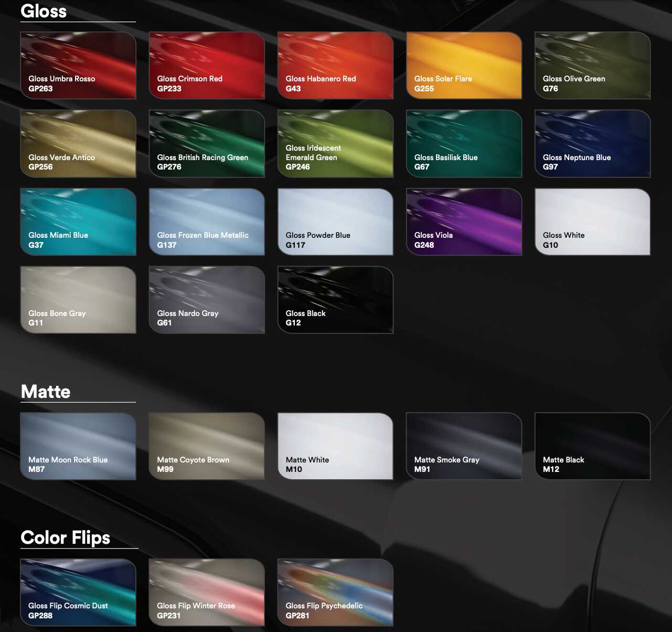Select the Gloss Viola purple swatch

tap(464, 222)
